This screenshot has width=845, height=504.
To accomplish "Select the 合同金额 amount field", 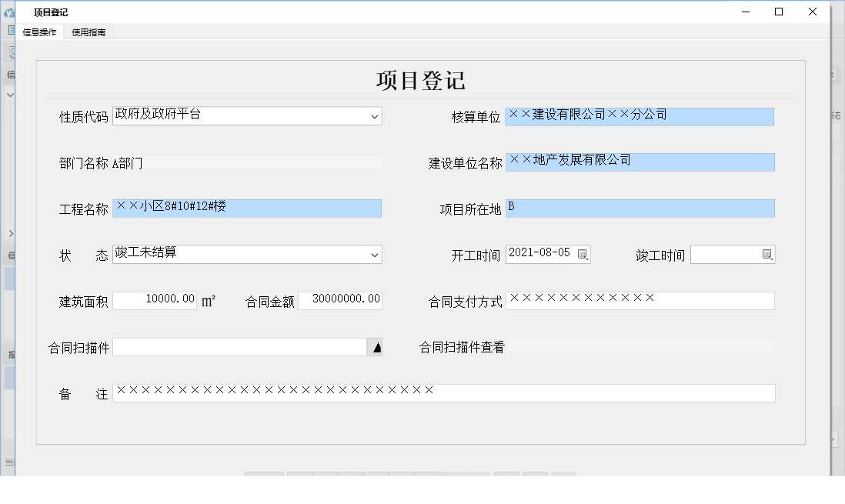I will [x=340, y=299].
